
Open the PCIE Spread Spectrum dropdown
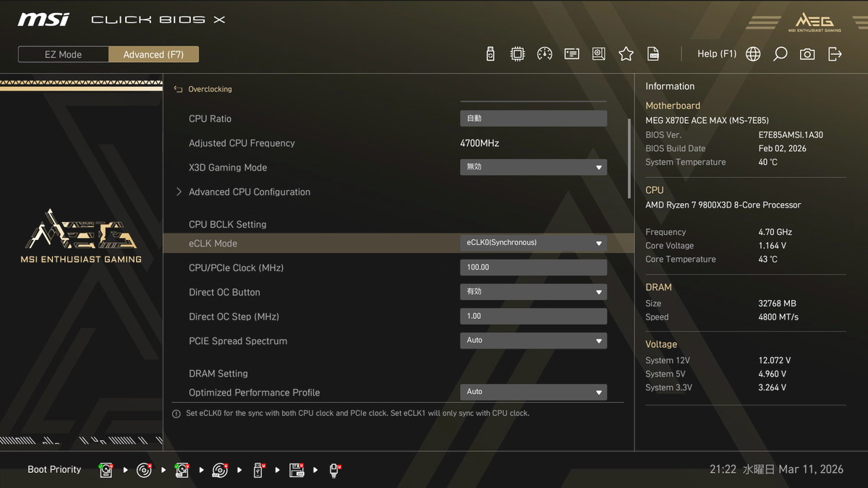coord(533,341)
